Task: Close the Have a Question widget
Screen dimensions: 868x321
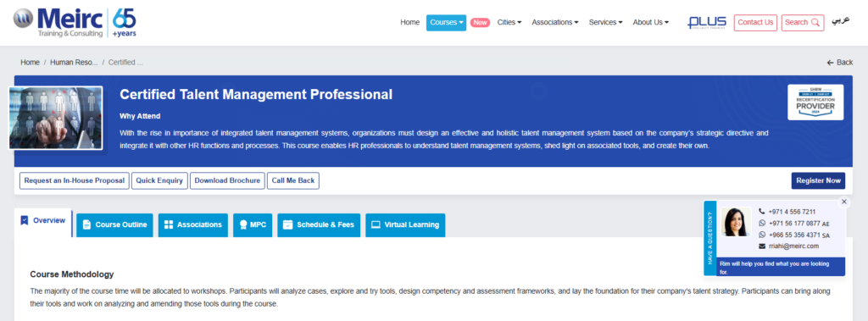Action: pos(843,202)
